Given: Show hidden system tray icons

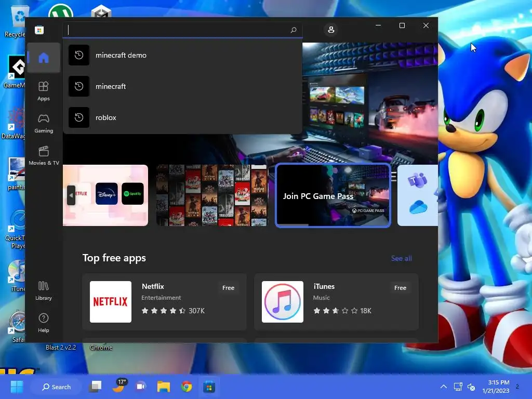Looking at the screenshot, I should tap(444, 387).
